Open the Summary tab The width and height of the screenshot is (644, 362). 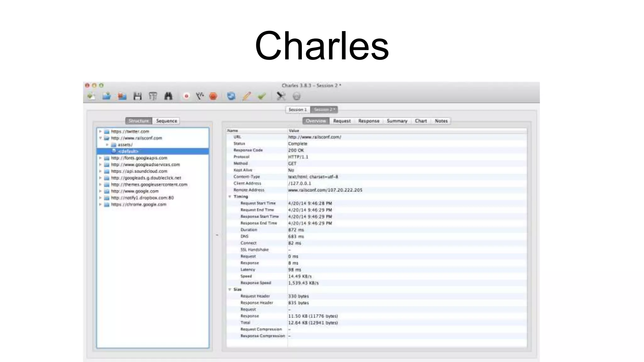click(x=397, y=121)
